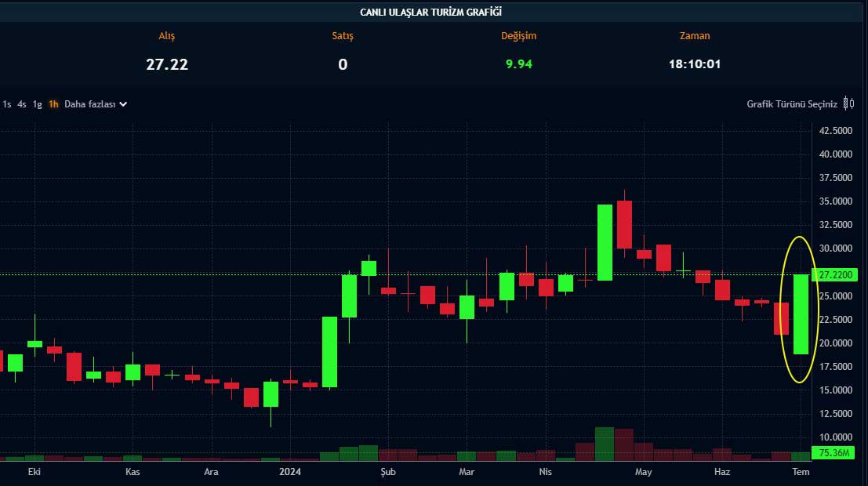Select the Satış value 0
The height and width of the screenshot is (486, 868).
(x=343, y=64)
